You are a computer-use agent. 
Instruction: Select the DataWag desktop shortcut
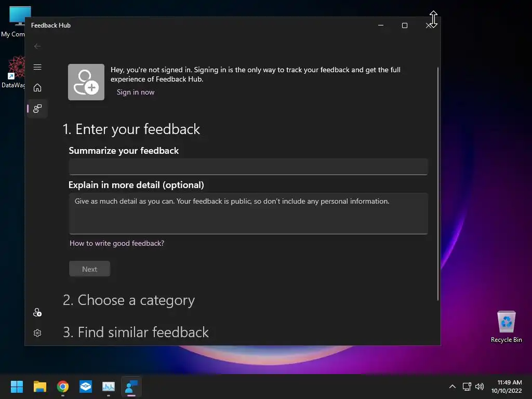[14, 72]
